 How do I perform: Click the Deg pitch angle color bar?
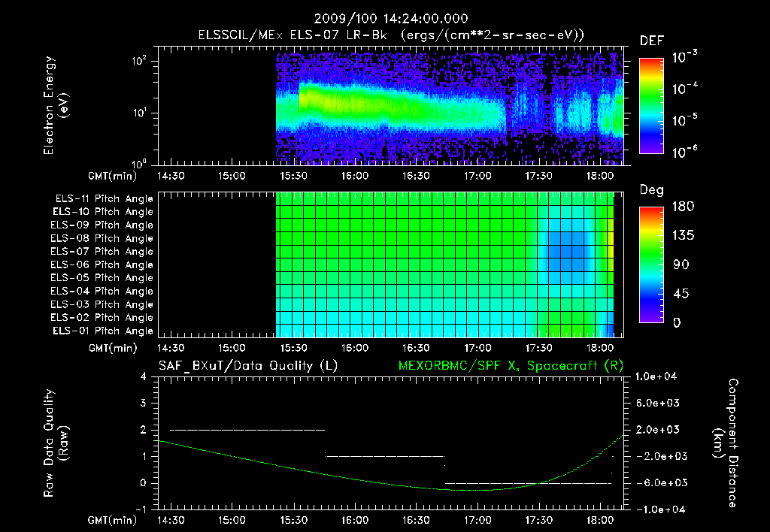pos(651,265)
